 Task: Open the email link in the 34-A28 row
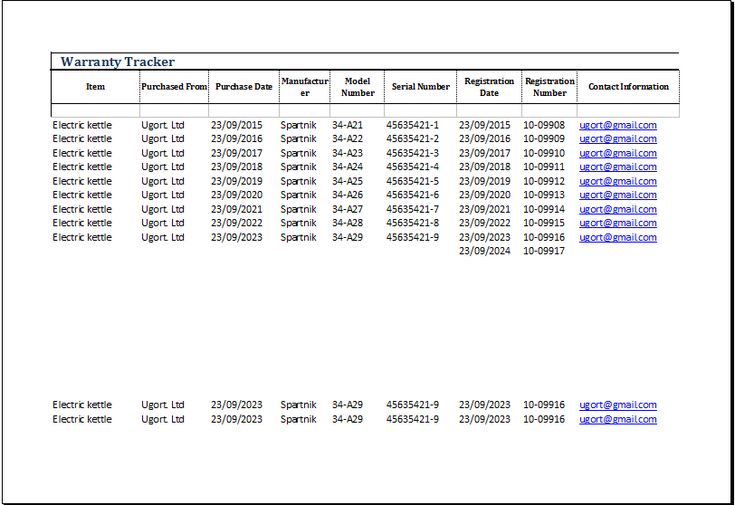pos(618,223)
